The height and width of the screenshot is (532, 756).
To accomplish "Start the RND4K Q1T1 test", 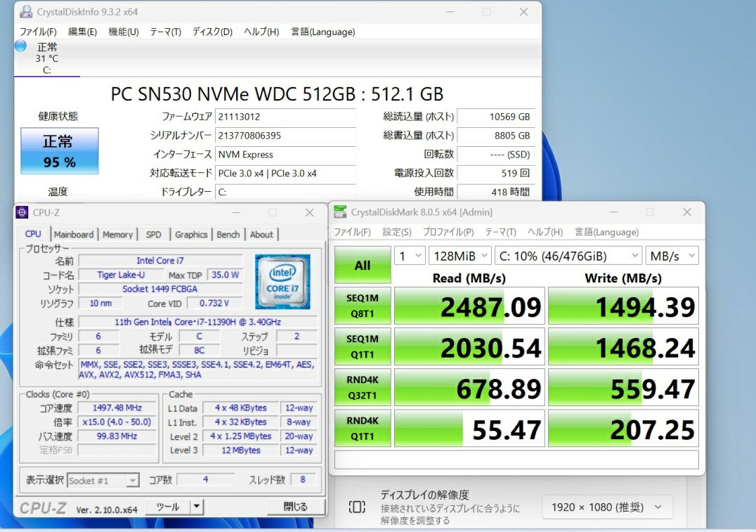I will click(363, 428).
